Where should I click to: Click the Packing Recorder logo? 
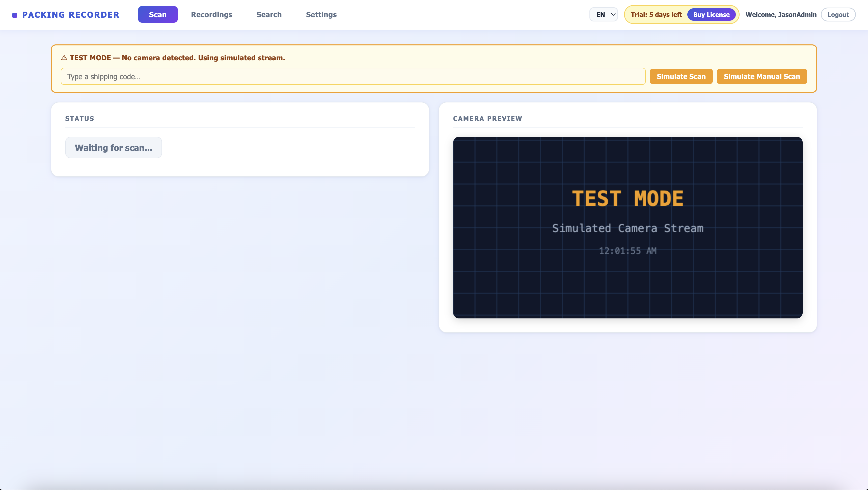coord(66,15)
